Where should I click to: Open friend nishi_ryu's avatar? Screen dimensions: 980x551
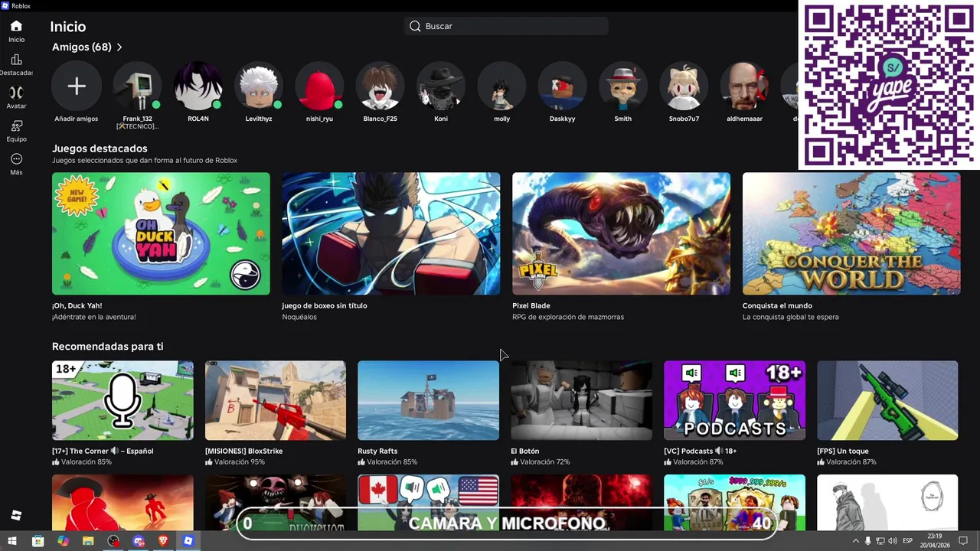pos(319,86)
